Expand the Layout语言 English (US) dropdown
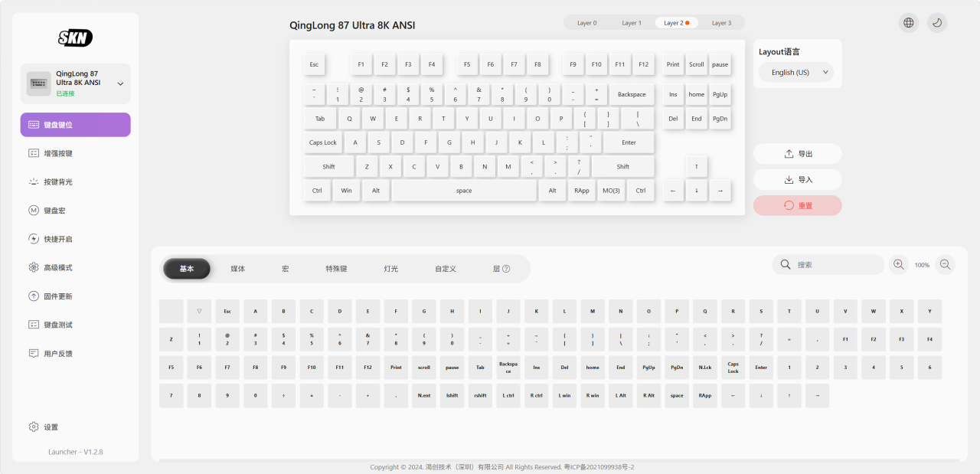 coord(796,73)
